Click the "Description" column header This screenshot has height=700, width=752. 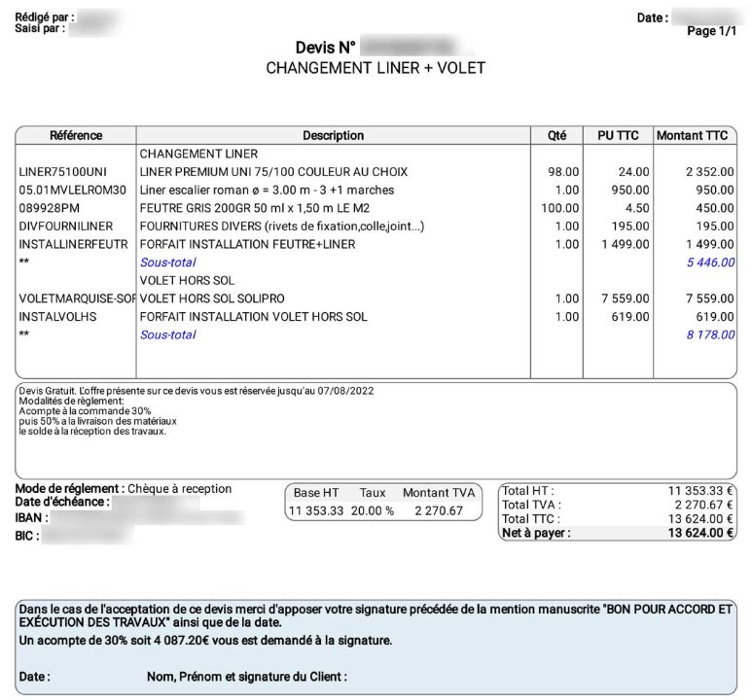click(x=334, y=136)
